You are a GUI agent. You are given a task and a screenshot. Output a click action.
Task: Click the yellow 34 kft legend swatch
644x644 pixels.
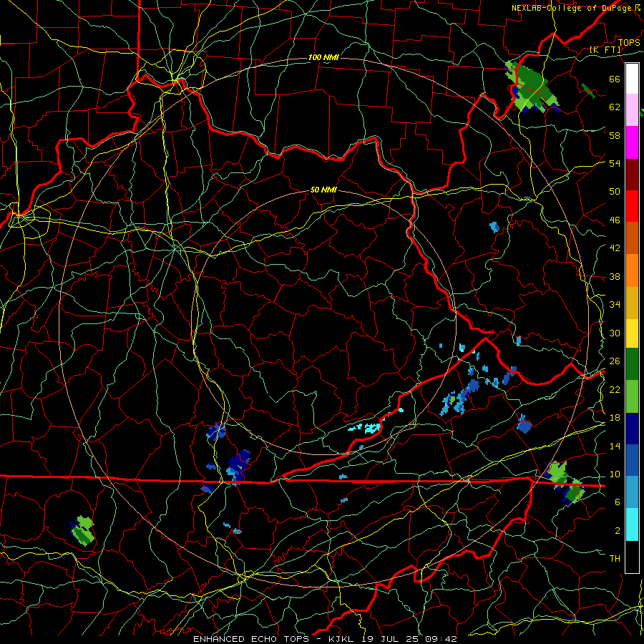pyautogui.click(x=632, y=333)
